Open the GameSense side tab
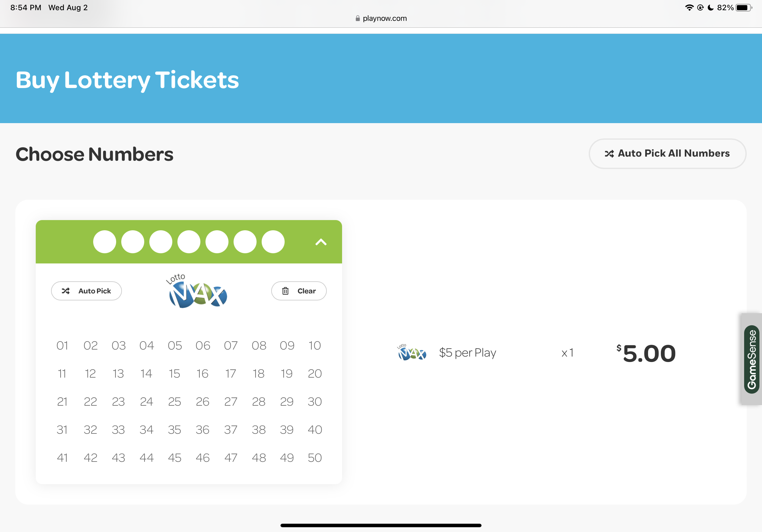 point(752,359)
